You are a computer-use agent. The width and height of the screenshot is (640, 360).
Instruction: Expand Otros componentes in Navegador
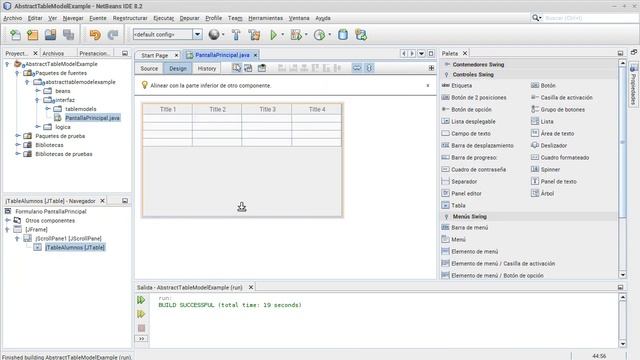(x=7, y=220)
